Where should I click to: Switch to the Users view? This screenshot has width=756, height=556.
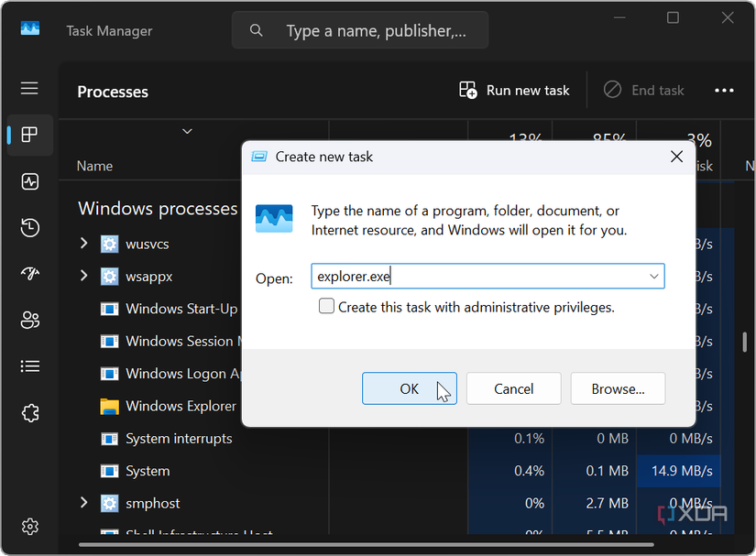click(x=29, y=320)
